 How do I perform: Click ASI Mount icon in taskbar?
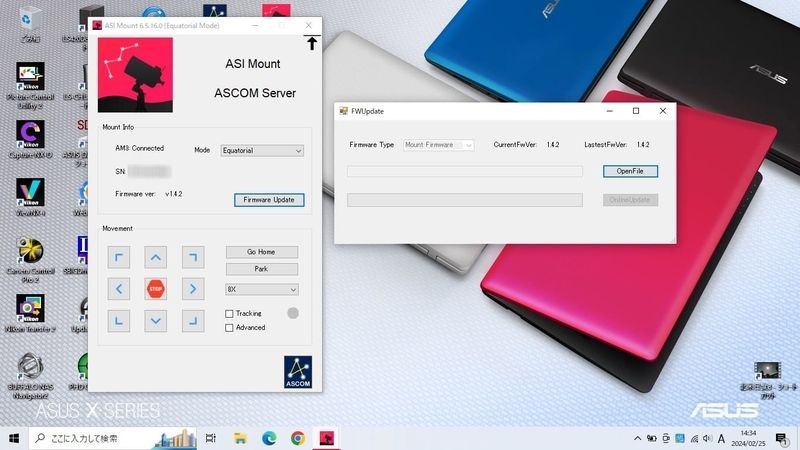327,438
